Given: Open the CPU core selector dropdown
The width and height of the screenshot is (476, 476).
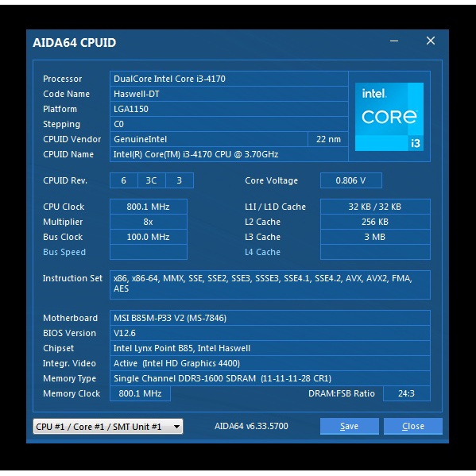Looking at the screenshot, I should [x=108, y=427].
